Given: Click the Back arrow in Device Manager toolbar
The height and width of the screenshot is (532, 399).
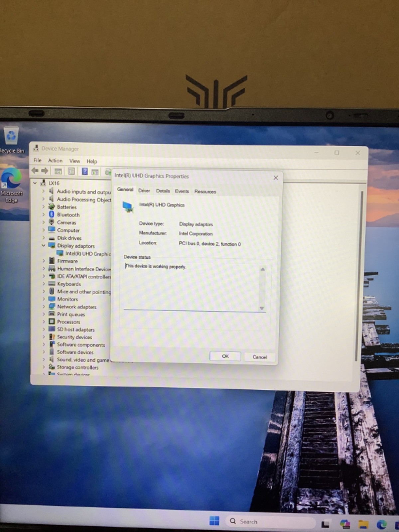Looking at the screenshot, I should pyautogui.click(x=35, y=171).
